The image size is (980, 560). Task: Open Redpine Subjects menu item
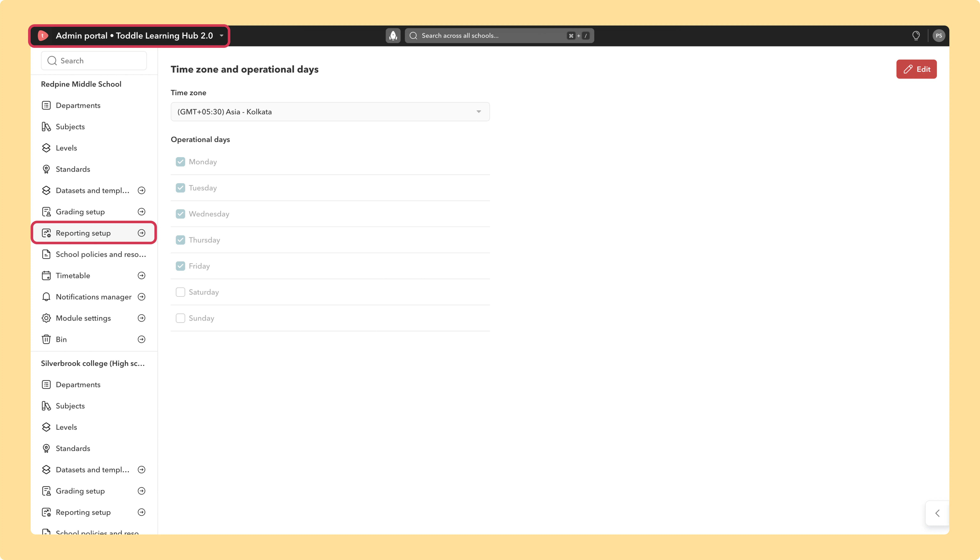coord(94,127)
